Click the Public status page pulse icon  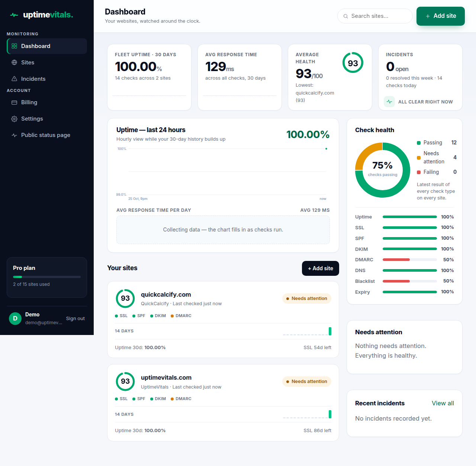15,135
